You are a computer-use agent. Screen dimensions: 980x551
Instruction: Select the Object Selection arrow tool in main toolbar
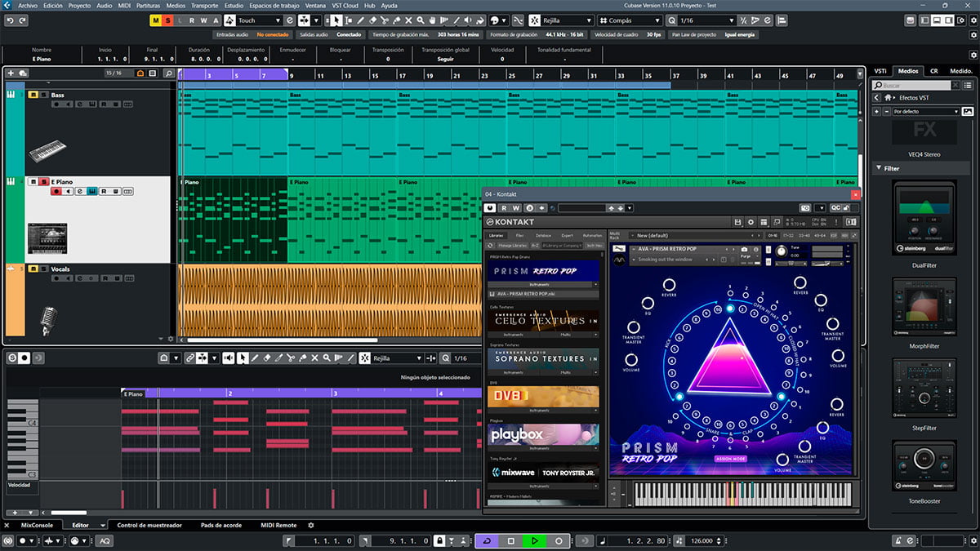pyautogui.click(x=336, y=20)
